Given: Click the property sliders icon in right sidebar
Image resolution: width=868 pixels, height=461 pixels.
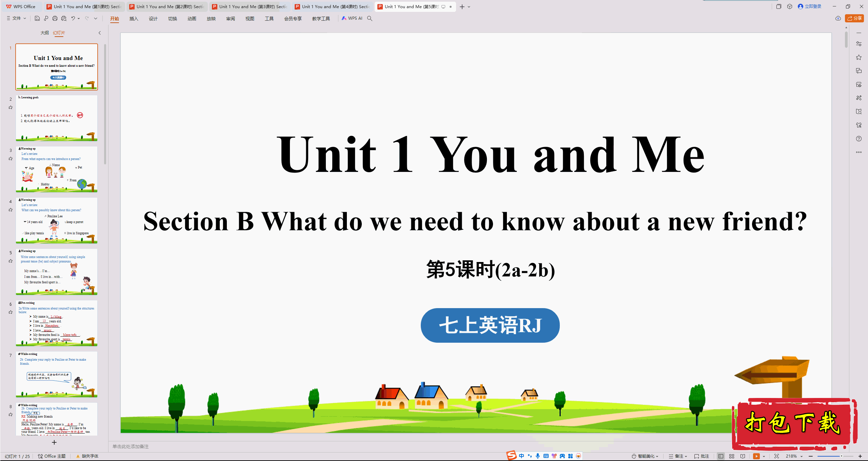Looking at the screenshot, I should tap(859, 44).
